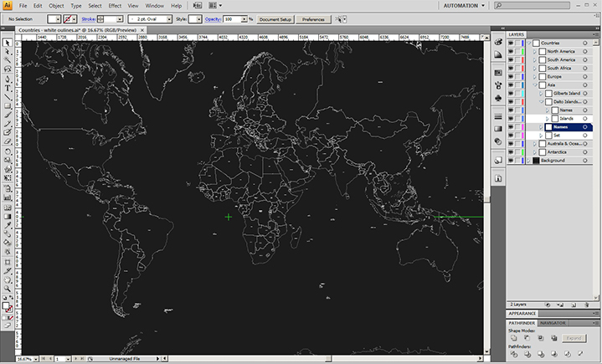The width and height of the screenshot is (602, 364).
Task: Click the Unite shape mode in Pathfinder
Action: pos(514,337)
